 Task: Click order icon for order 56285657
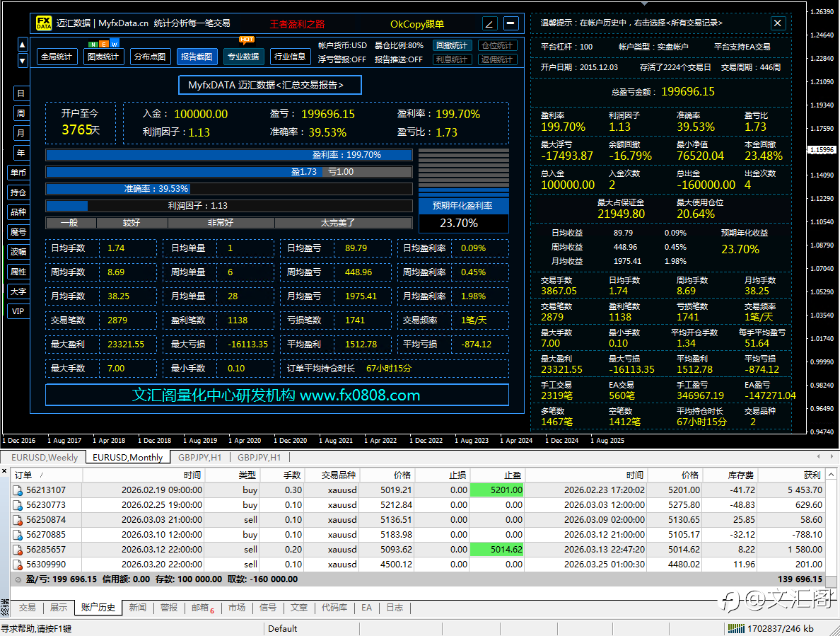click(17, 550)
